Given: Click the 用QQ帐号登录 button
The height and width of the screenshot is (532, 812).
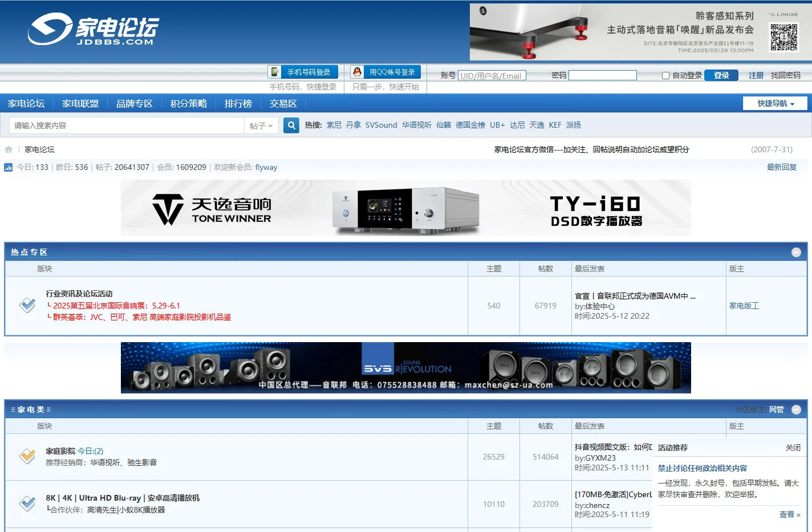Looking at the screenshot, I should 385,72.
